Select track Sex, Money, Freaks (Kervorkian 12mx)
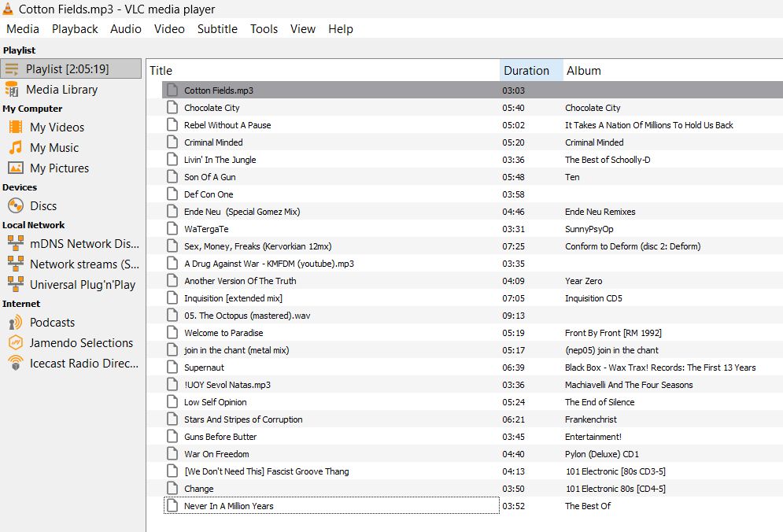783x532 pixels. pyautogui.click(x=257, y=246)
